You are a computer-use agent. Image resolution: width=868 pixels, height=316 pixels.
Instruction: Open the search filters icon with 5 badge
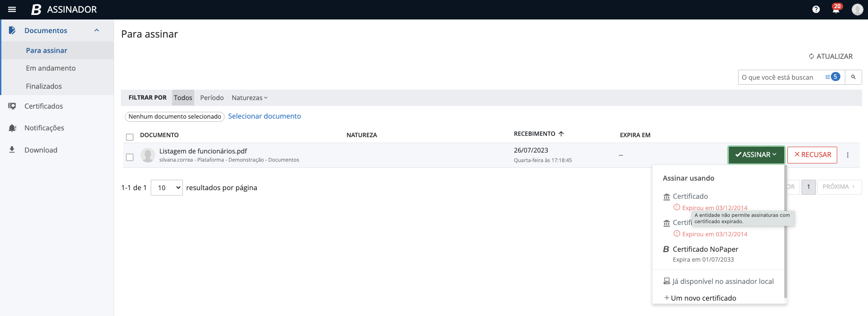point(832,77)
